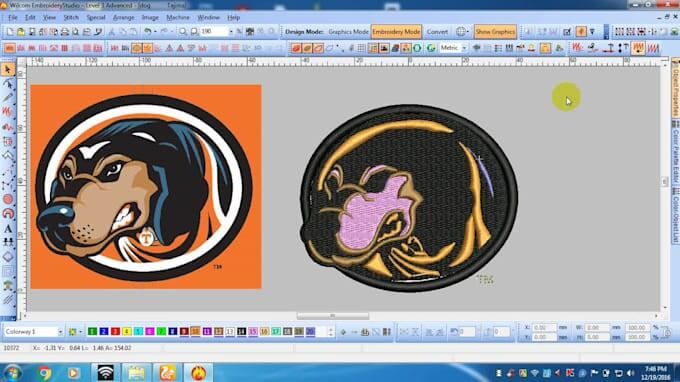680x382 pixels.
Task: Toggle the highlighted oval stitch view icon
Action: point(137,48)
